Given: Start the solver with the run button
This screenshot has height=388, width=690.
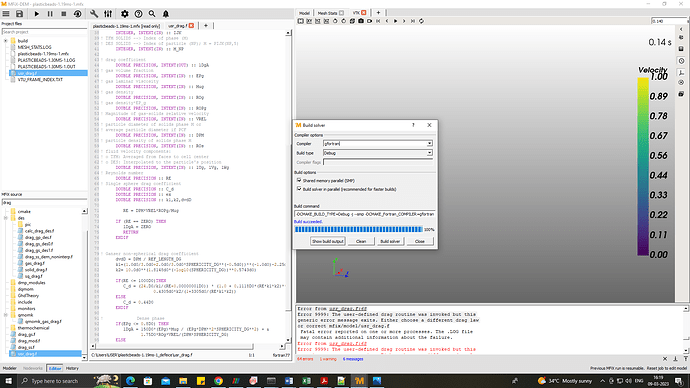Looking at the screenshot, I should point(37,14).
